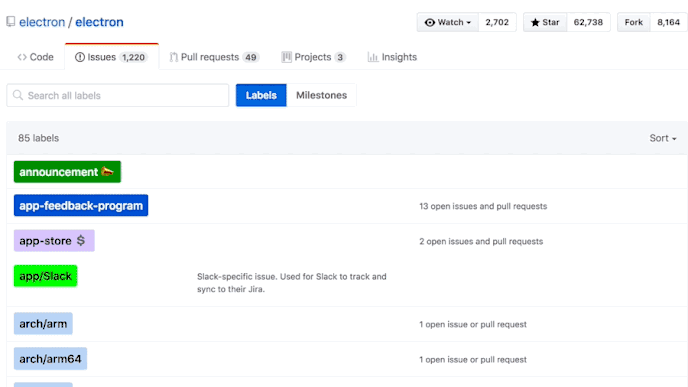Open the electron owner link

(x=42, y=22)
